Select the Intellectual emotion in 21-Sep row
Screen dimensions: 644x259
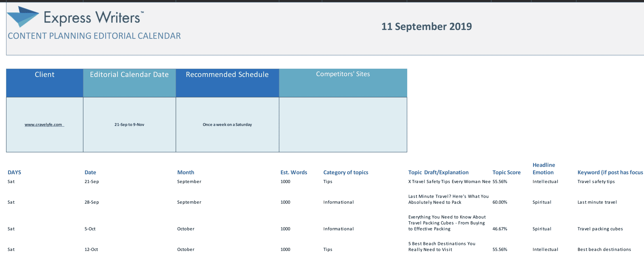pyautogui.click(x=545, y=182)
